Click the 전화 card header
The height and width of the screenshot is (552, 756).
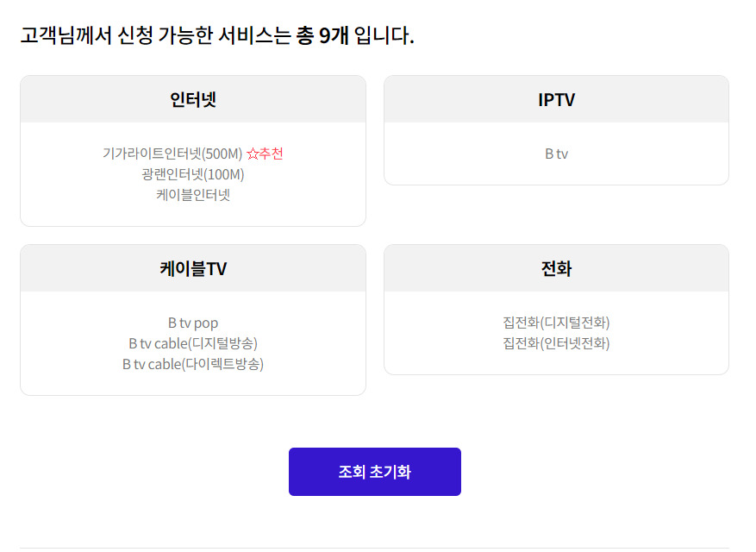(x=556, y=268)
